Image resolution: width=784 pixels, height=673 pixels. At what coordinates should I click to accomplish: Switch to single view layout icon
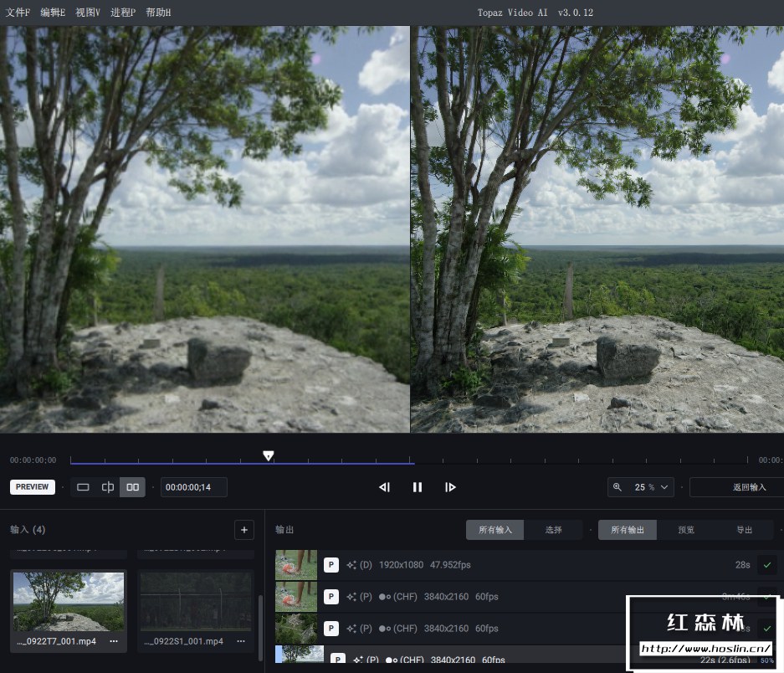point(83,487)
